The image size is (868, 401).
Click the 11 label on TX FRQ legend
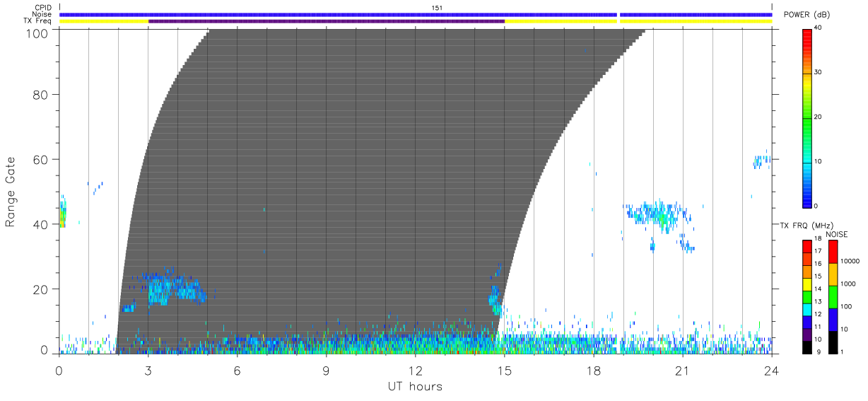click(816, 326)
